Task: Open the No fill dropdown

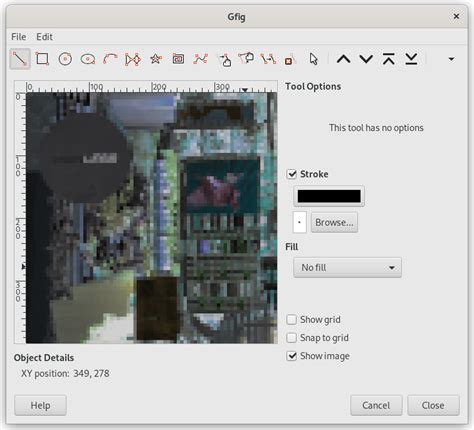Action: [x=347, y=267]
